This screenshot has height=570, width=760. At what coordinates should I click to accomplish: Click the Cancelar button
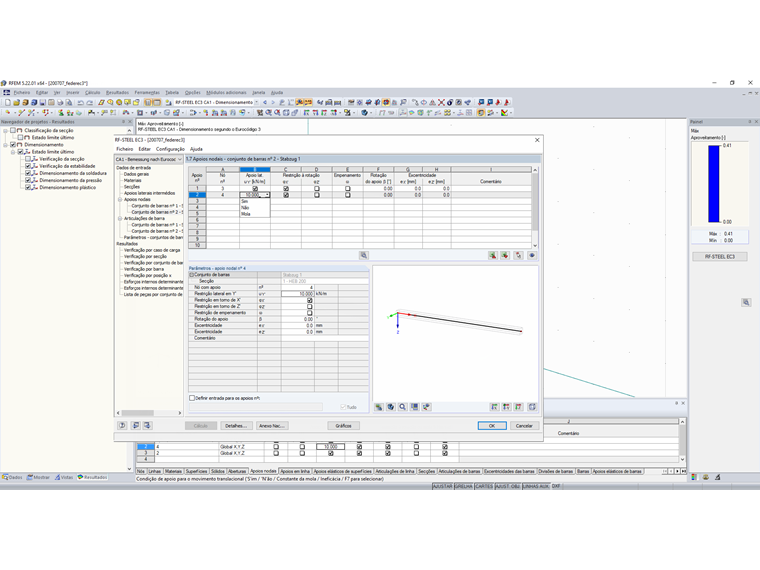pos(524,426)
